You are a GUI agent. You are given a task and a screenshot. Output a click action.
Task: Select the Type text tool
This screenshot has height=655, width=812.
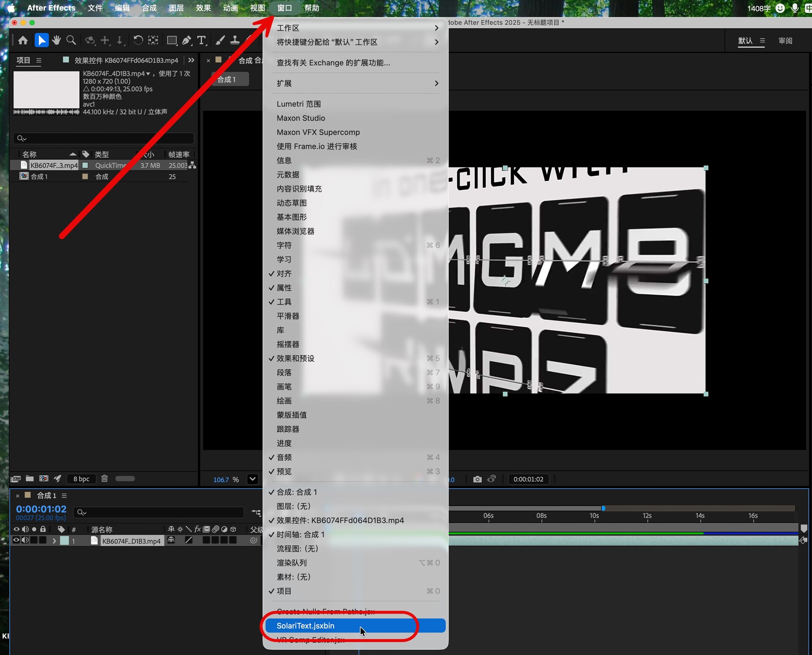[202, 41]
